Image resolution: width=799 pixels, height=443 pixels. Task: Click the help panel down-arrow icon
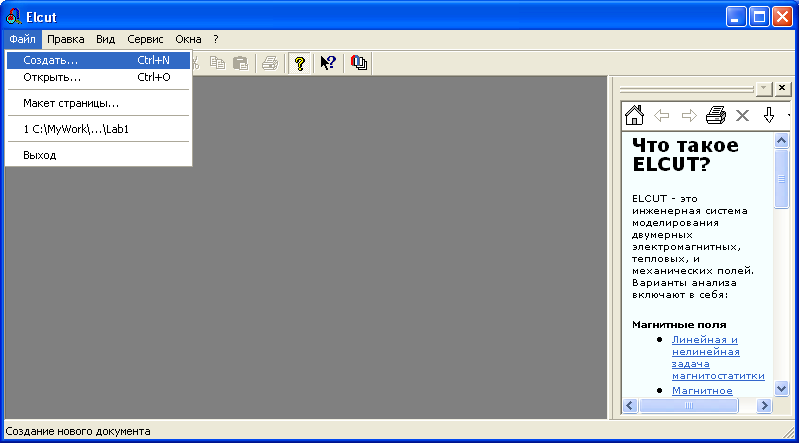click(x=769, y=115)
